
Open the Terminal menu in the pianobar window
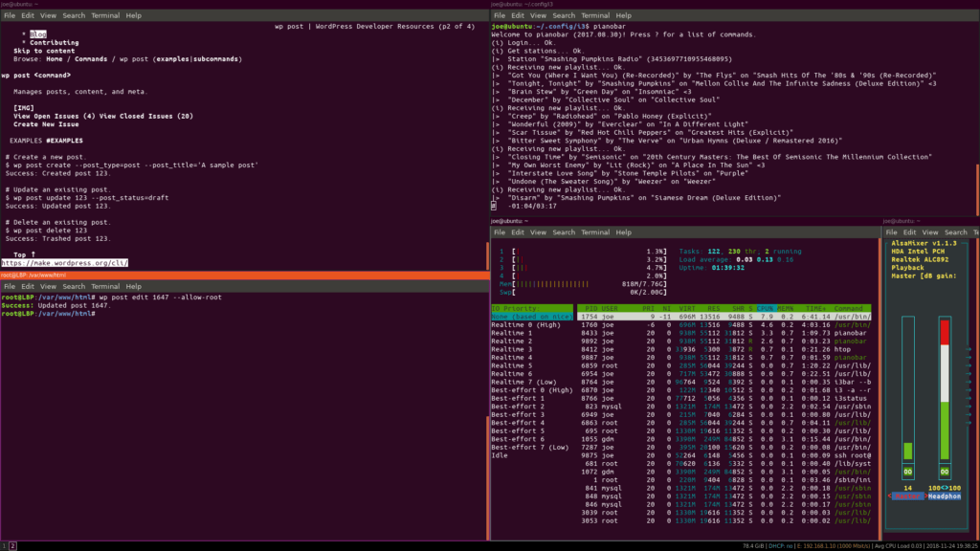click(595, 16)
